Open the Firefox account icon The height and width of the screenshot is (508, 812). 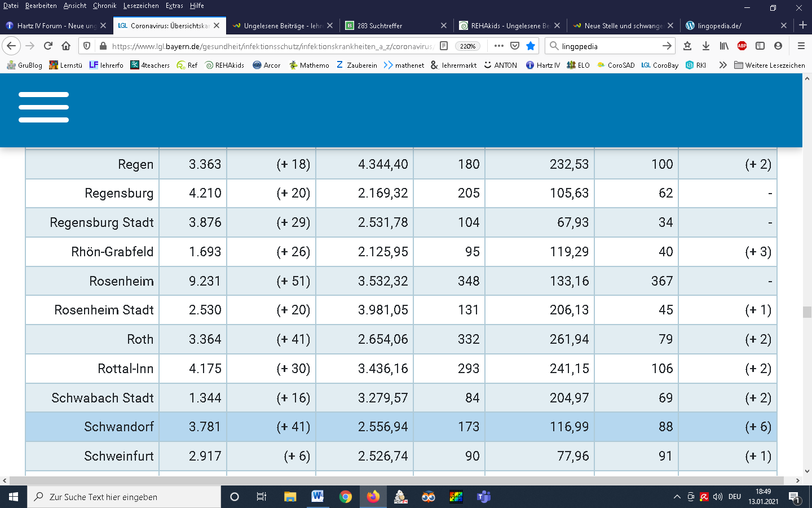tap(778, 46)
